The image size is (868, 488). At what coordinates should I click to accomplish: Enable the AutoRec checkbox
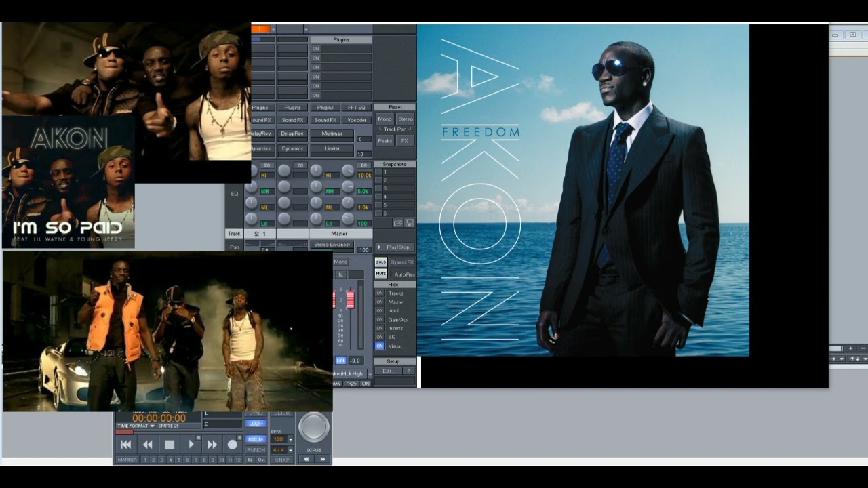click(x=391, y=274)
